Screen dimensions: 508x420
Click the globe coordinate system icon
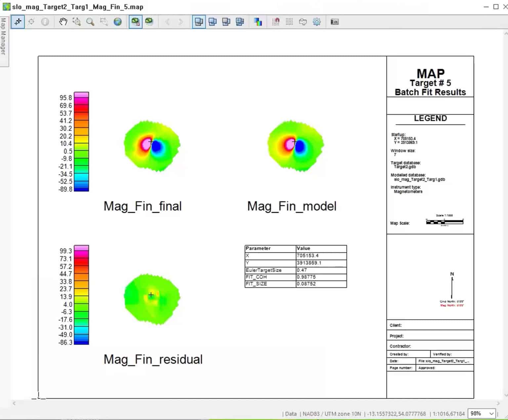tap(118, 21)
